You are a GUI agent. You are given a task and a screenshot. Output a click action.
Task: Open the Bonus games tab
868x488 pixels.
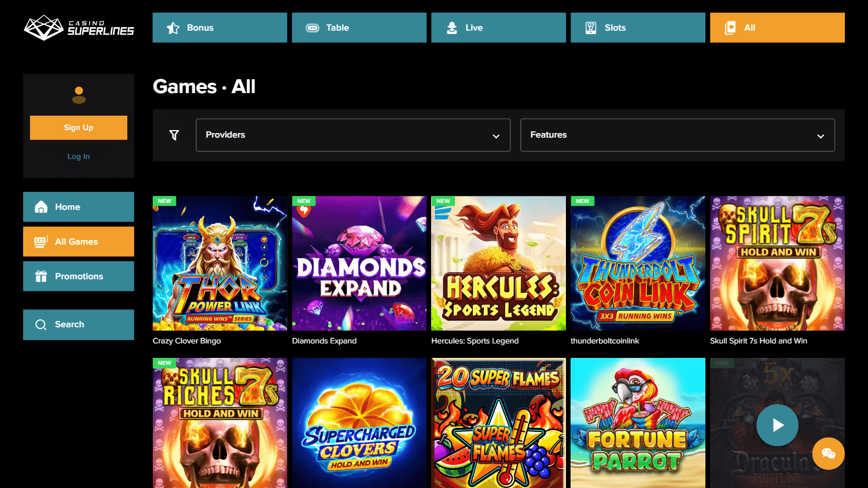220,28
